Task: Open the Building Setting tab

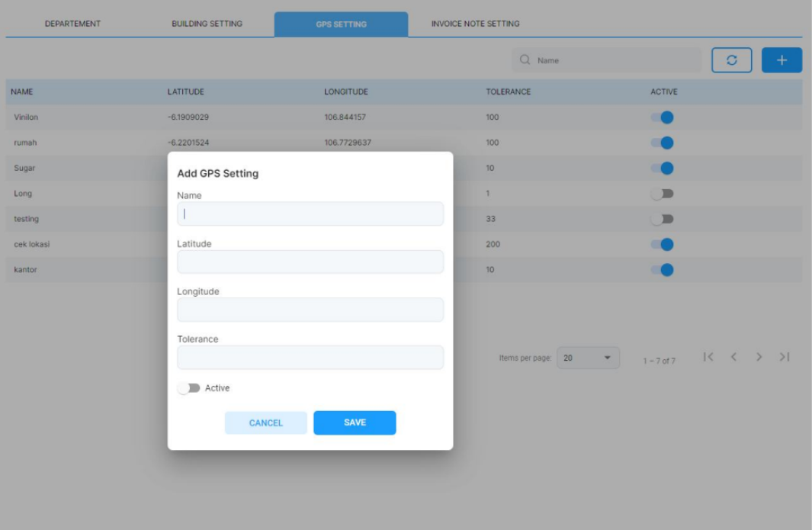Action: click(207, 24)
